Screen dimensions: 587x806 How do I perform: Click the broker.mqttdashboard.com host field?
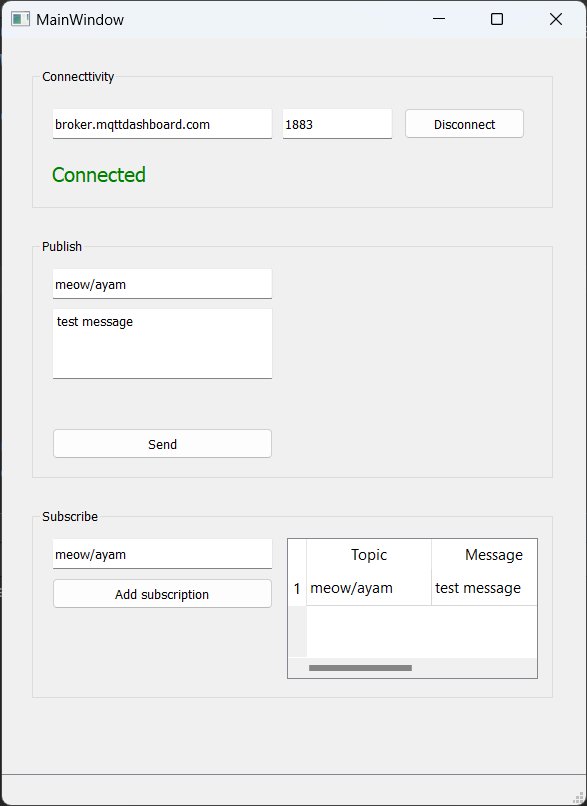(162, 124)
